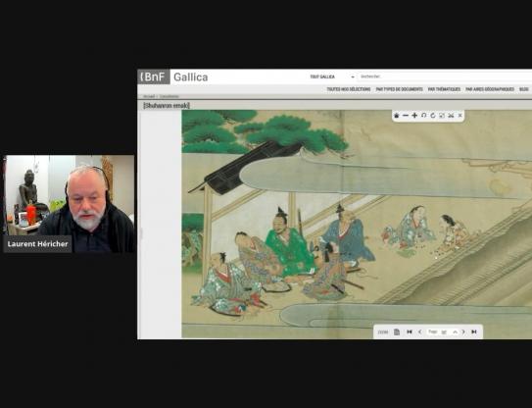Jump to the first page
The image size is (532, 408).
click(x=410, y=331)
